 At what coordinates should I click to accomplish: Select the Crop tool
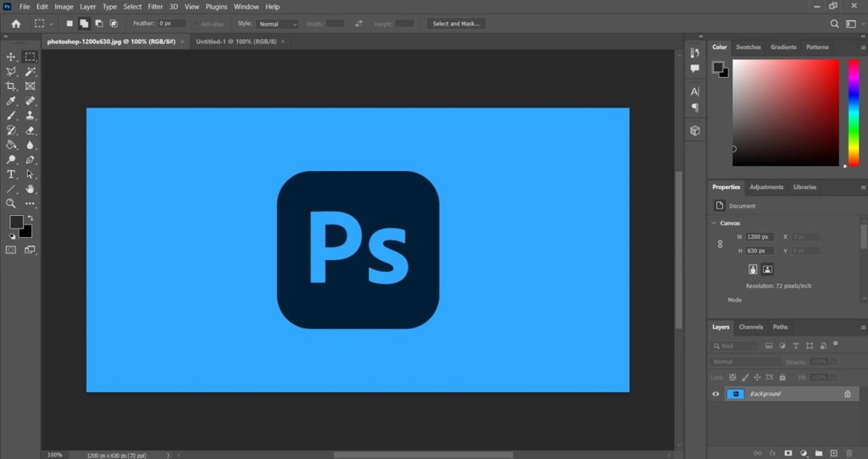[11, 86]
